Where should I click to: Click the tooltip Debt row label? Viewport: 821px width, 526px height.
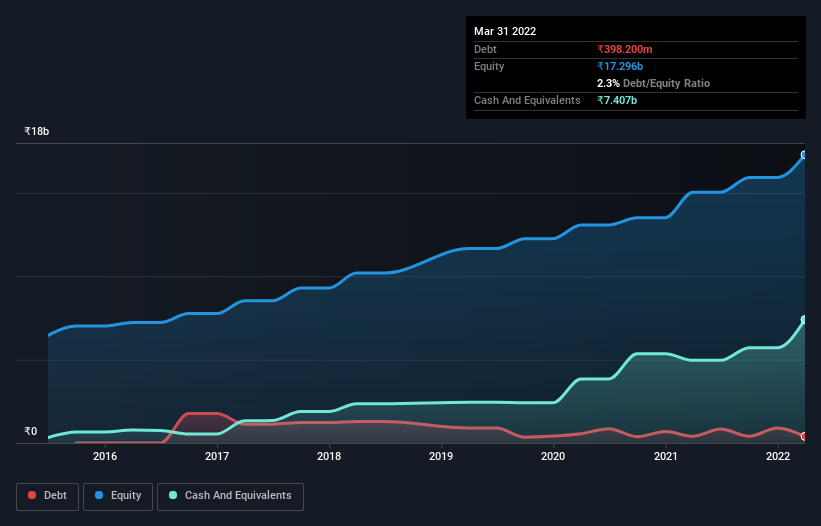click(485, 49)
